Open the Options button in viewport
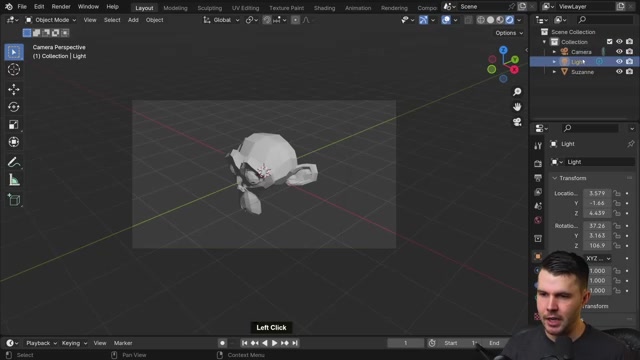The image size is (640, 360). tap(509, 33)
